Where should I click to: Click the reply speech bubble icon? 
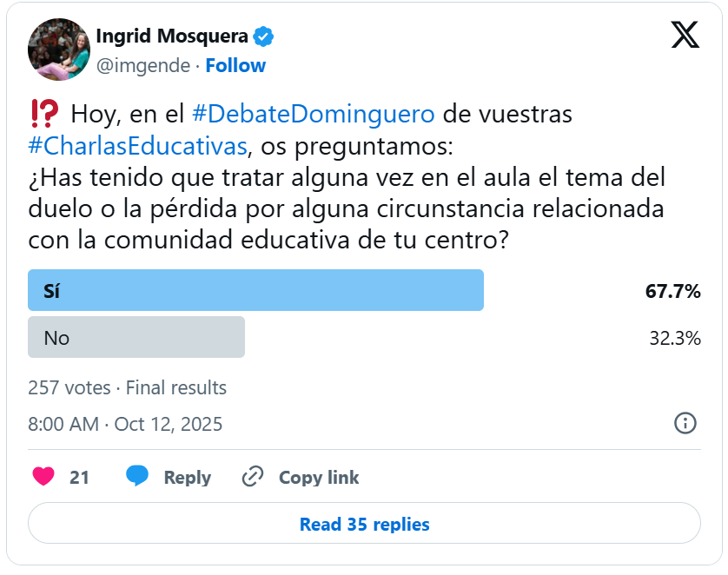[137, 477]
